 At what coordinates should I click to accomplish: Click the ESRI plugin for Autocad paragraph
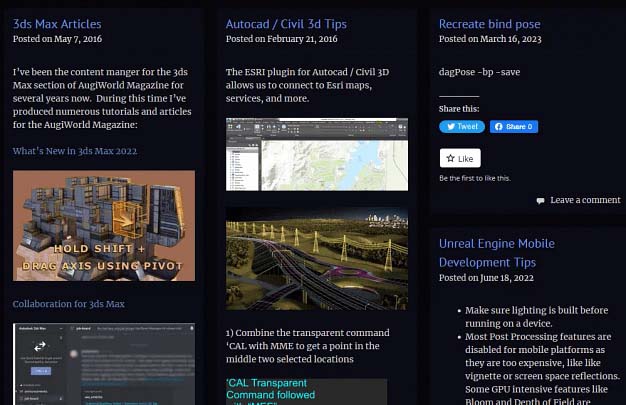[x=307, y=85]
